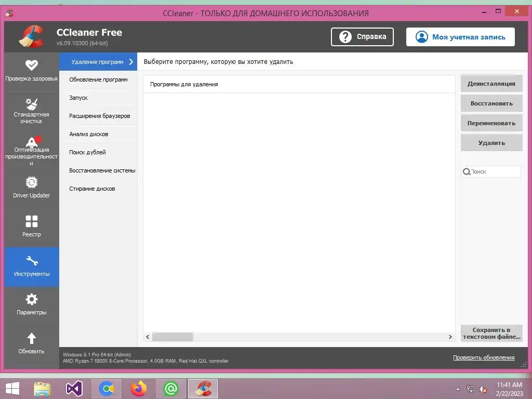The image size is (532, 399).
Task: Select Обновление программ menu item
Action: pyautogui.click(x=98, y=79)
